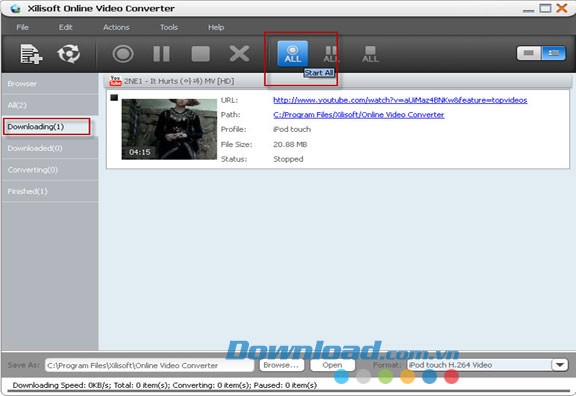Expand the Format dropdown arrow

pos(560,365)
